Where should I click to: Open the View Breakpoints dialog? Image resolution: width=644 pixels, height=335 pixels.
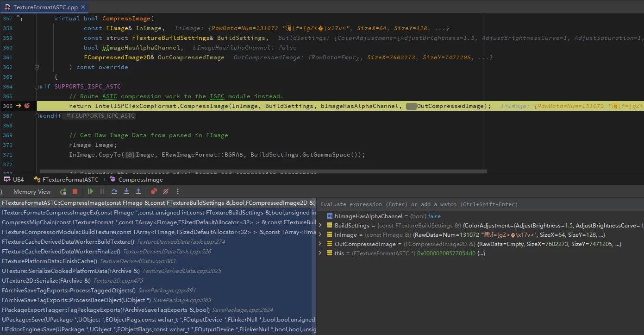click(x=154, y=191)
